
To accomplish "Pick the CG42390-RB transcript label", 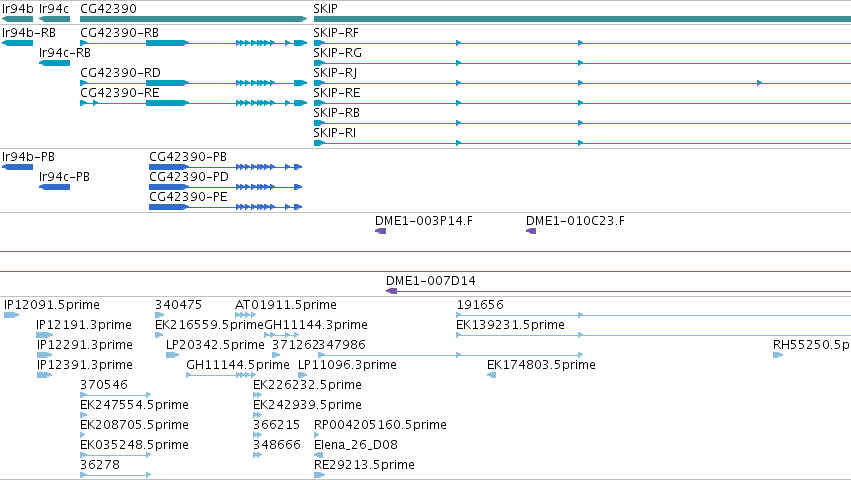I will coord(120,33).
